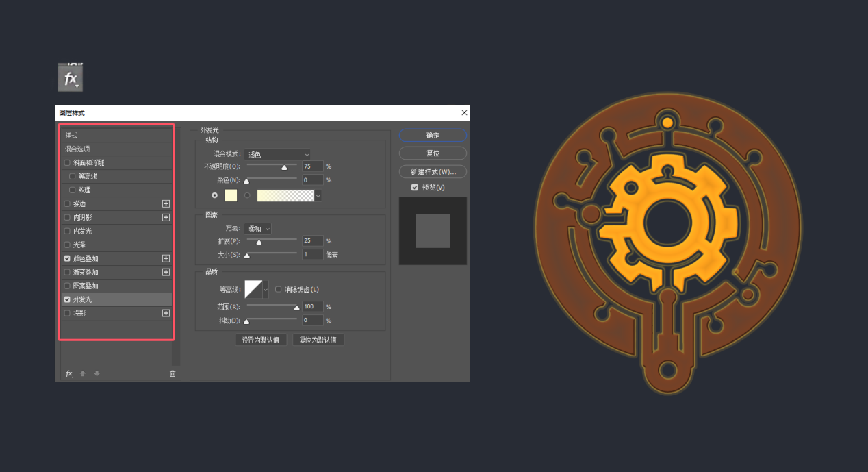Click the trash icon to delete effect

(x=173, y=373)
